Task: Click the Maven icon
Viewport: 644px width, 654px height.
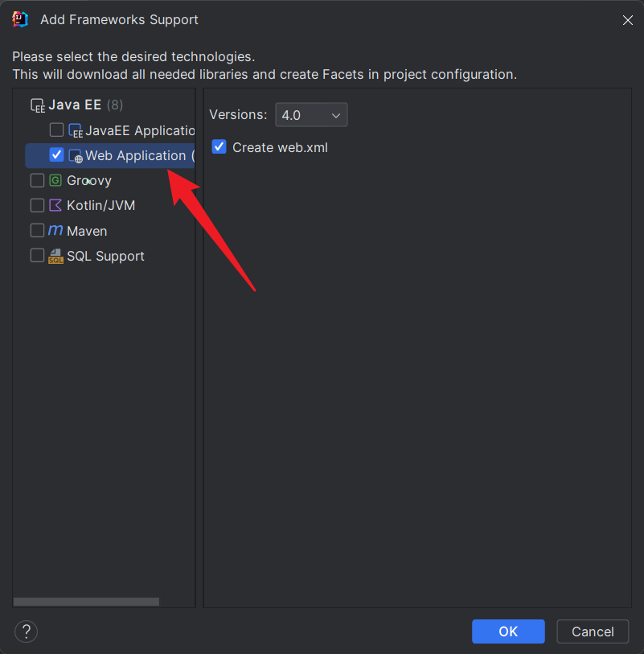Action: tap(55, 231)
